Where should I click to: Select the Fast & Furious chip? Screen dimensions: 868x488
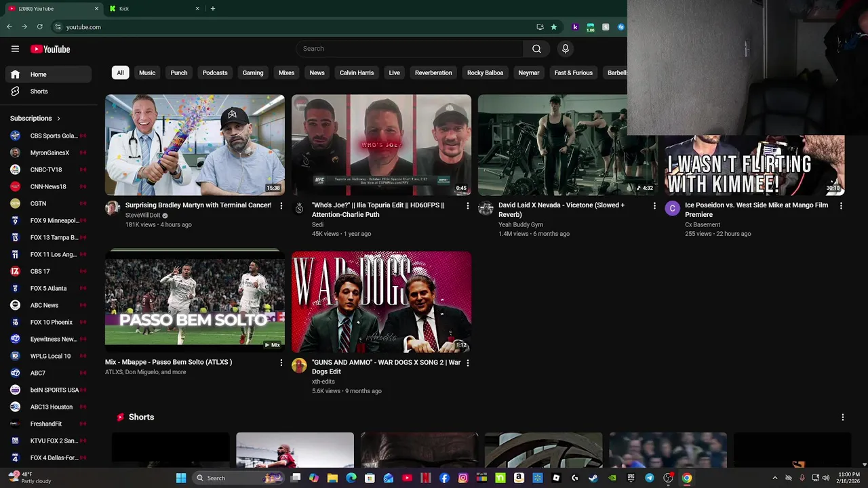pyautogui.click(x=574, y=73)
